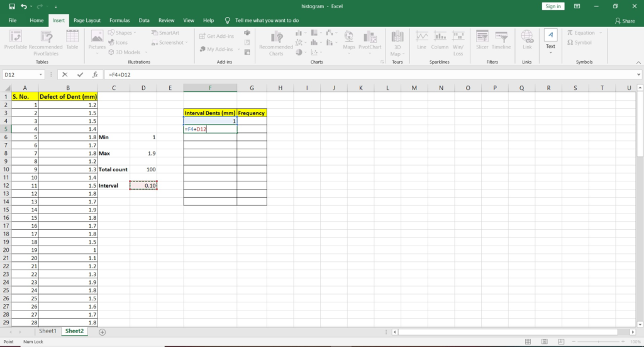Image resolution: width=644 pixels, height=347 pixels.
Task: Open the Help tab
Action: (209, 20)
